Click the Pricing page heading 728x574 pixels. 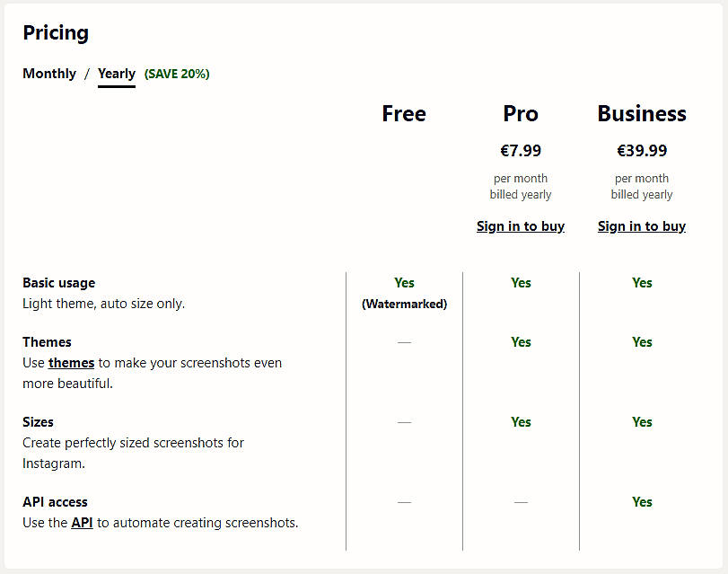tap(56, 32)
